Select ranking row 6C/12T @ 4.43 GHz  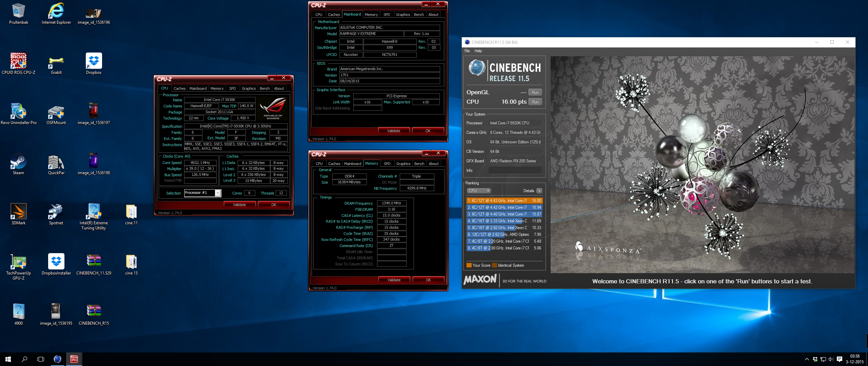505,201
